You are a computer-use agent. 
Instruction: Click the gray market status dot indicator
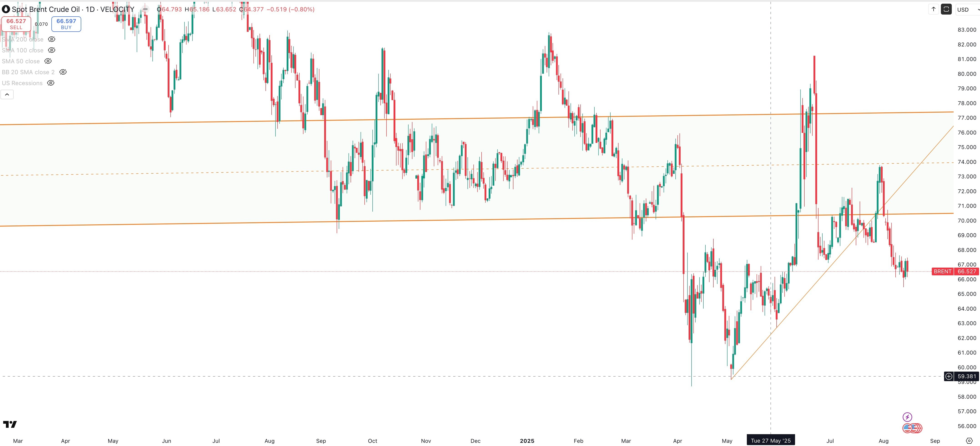tap(145, 9)
